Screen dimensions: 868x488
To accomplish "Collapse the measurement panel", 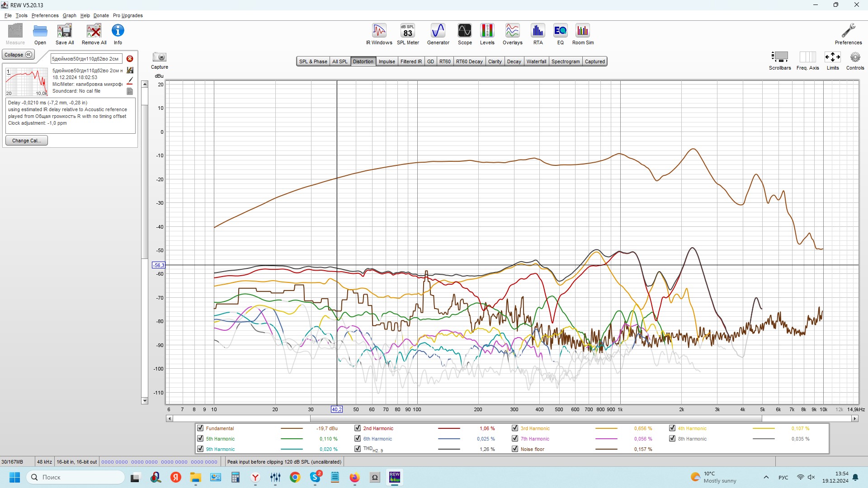I will coord(18,55).
